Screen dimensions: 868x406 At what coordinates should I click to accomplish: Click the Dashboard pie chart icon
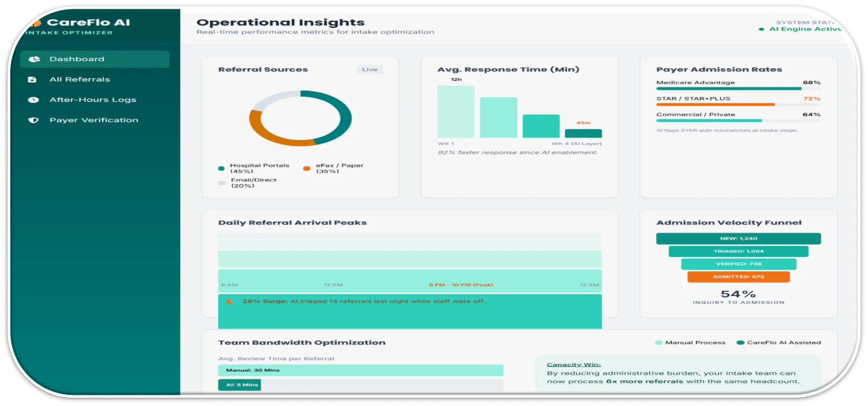(x=34, y=59)
